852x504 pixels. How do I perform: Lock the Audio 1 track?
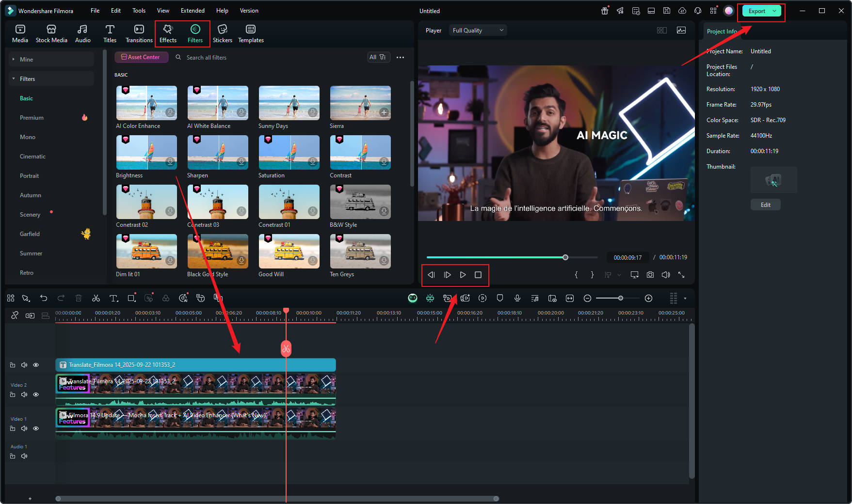pos(13,456)
